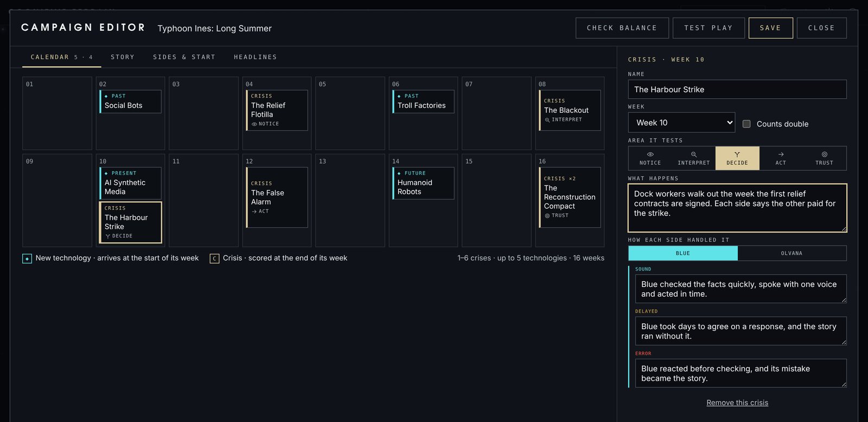The height and width of the screenshot is (422, 868).
Task: Click the campaign title 'Typhoon Ines: Long Summer'
Action: coord(214,28)
